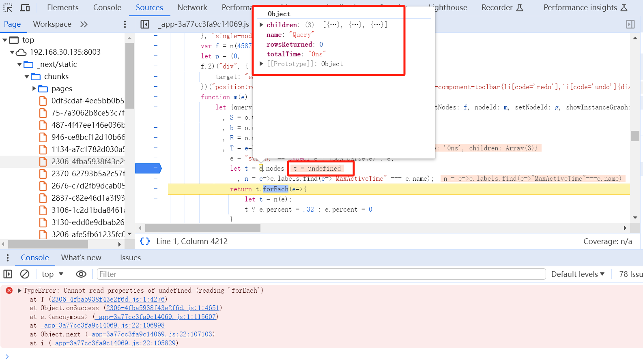
Task: Open the Network tab
Action: [192, 8]
